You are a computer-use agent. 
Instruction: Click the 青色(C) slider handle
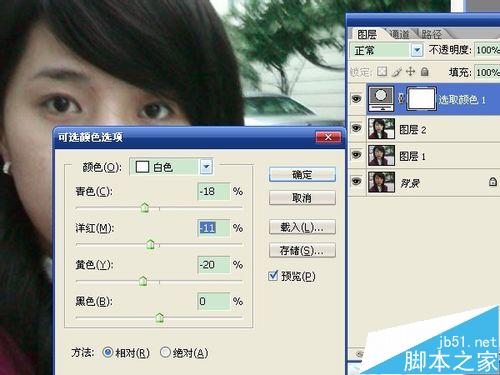point(145,208)
